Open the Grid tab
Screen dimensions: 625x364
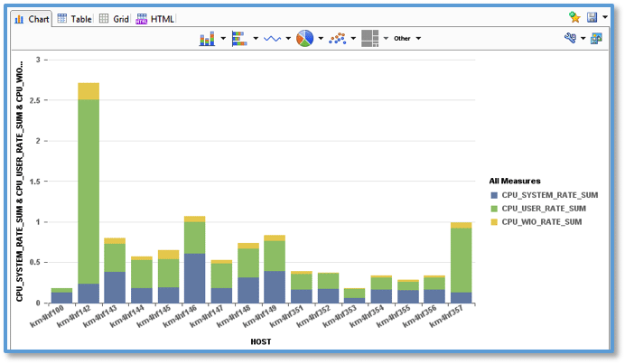[x=115, y=18]
